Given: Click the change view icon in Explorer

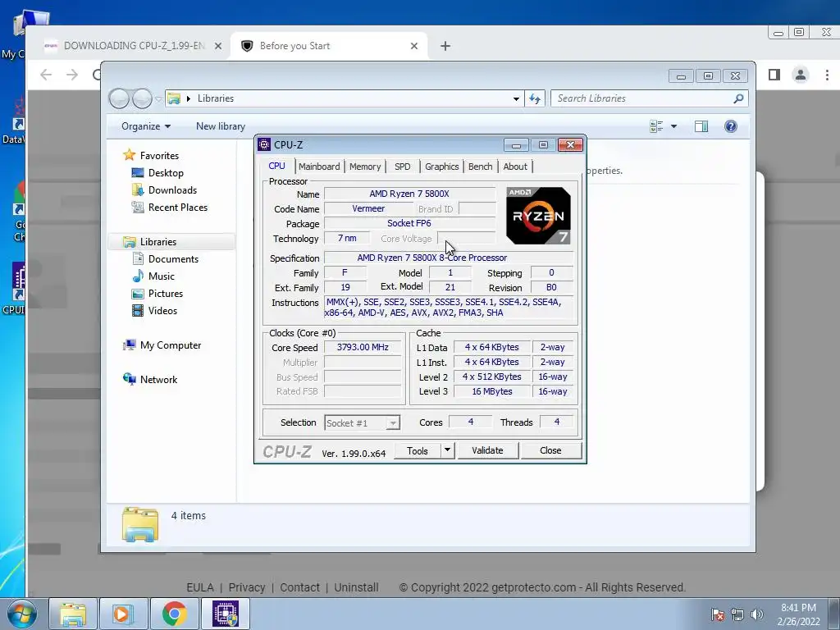Looking at the screenshot, I should (x=656, y=126).
